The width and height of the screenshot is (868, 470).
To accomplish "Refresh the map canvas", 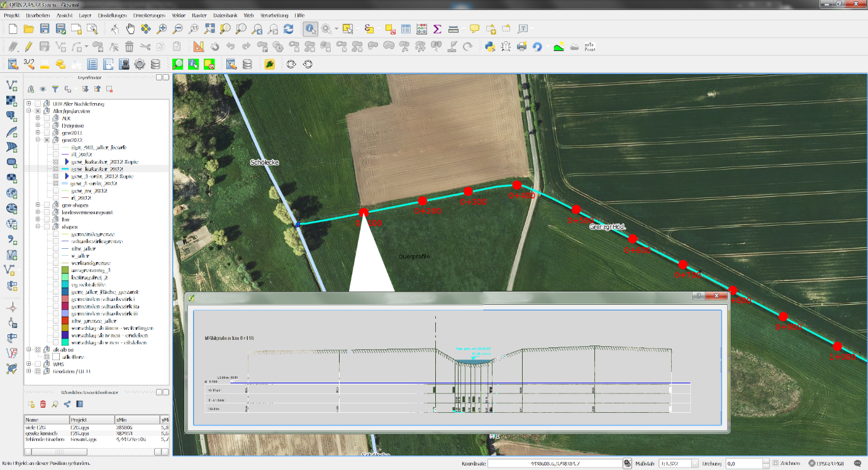I will (289, 29).
